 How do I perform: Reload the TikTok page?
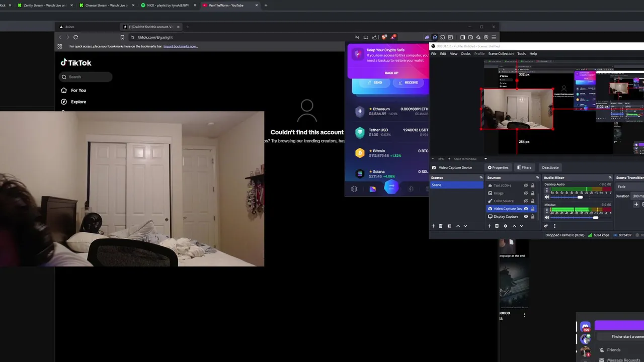click(x=75, y=37)
